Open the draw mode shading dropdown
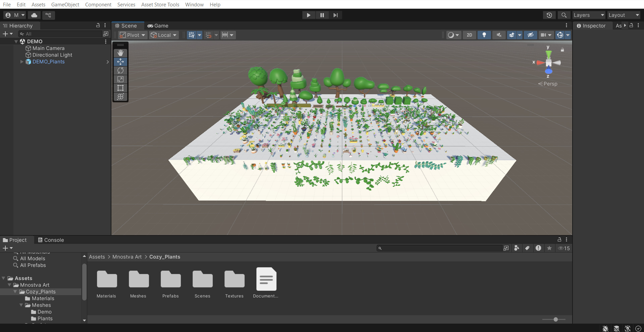This screenshot has width=644, height=332. (x=453, y=35)
